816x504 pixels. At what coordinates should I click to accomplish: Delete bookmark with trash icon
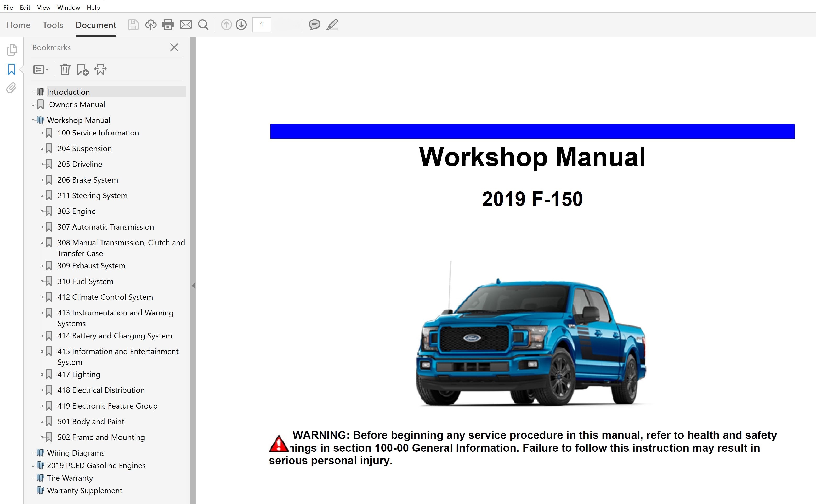click(x=65, y=70)
